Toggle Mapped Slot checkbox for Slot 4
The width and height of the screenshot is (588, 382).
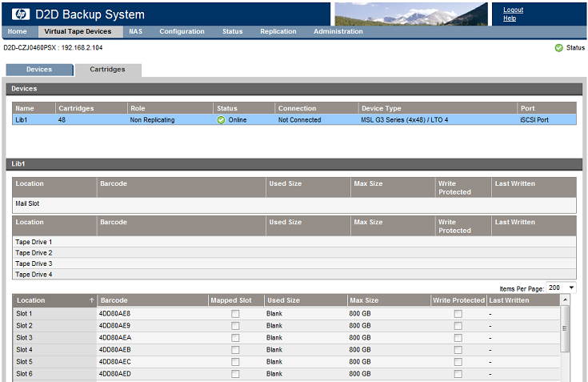pos(235,350)
